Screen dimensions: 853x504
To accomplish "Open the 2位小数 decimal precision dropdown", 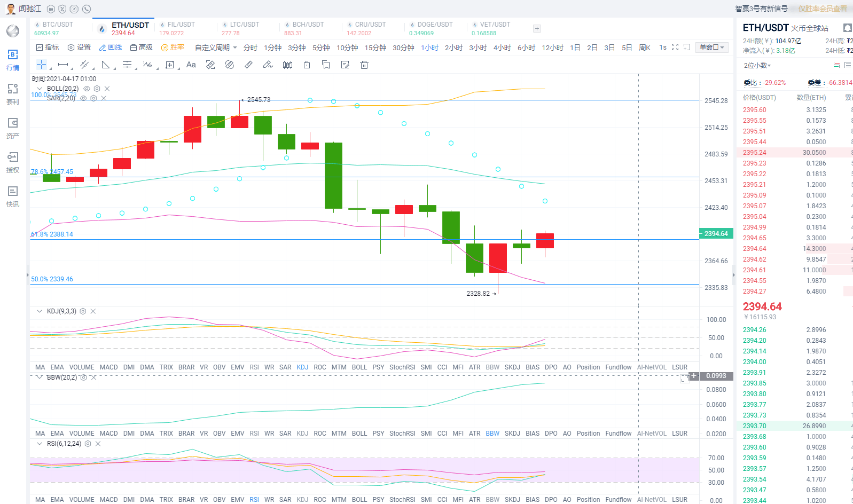I will 757,66.
